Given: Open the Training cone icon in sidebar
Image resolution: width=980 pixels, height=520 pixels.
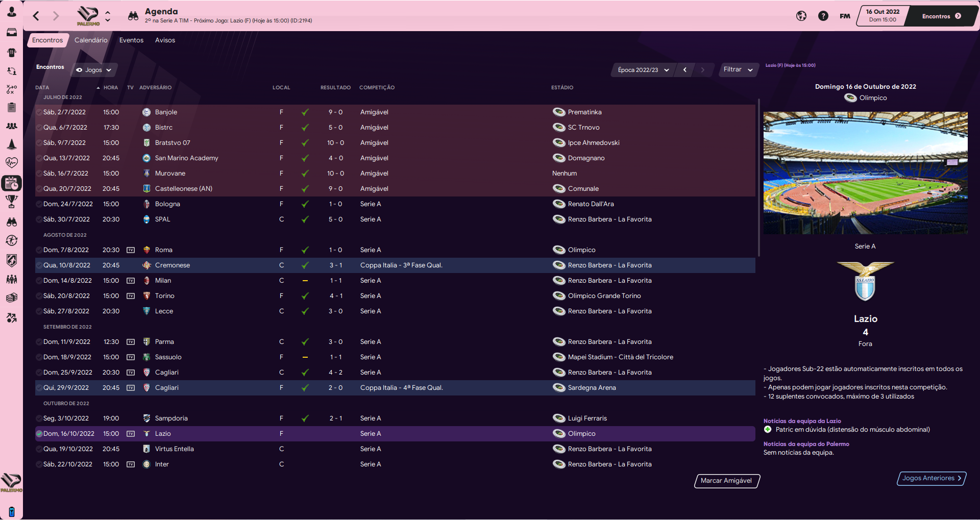Looking at the screenshot, I should (11, 144).
